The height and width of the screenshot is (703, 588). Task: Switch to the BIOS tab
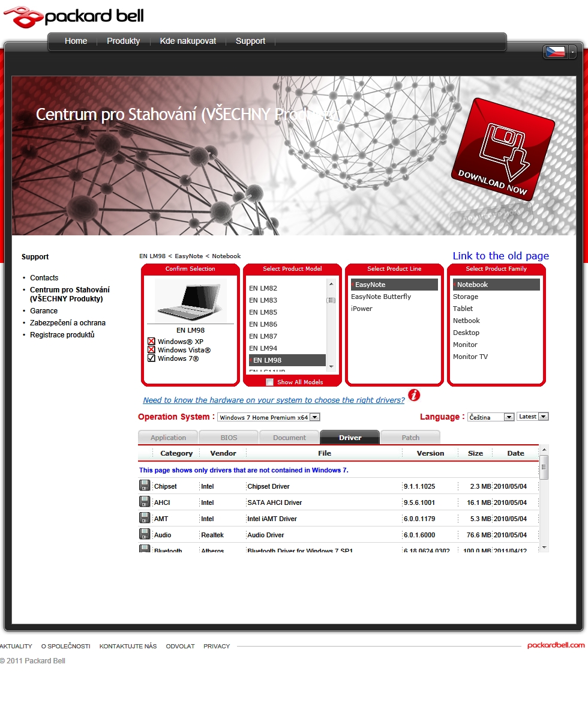click(x=229, y=437)
